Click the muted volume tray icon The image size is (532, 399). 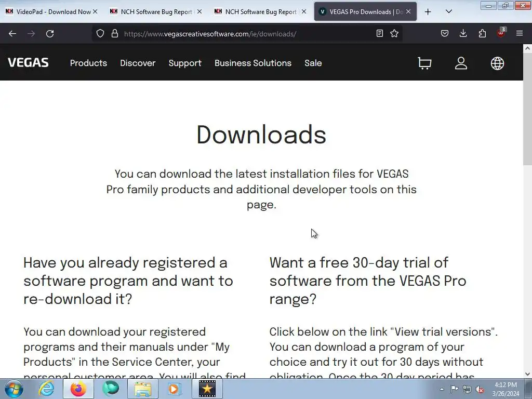480,390
